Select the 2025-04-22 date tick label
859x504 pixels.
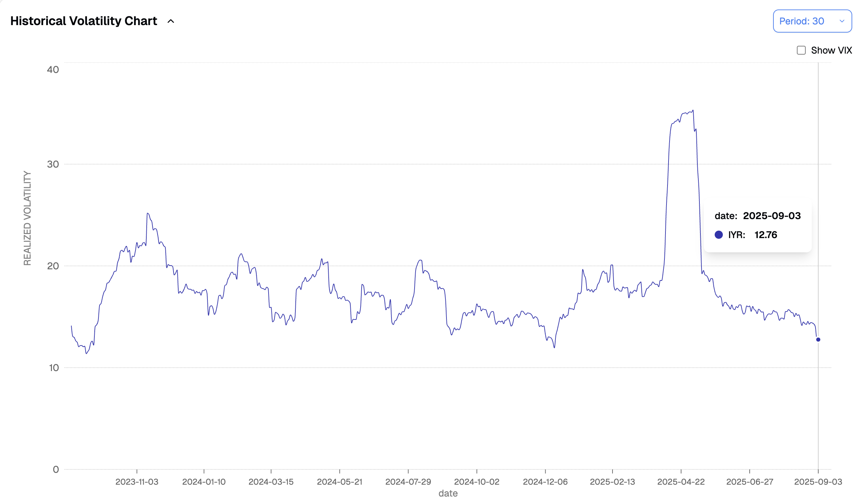tap(681, 482)
